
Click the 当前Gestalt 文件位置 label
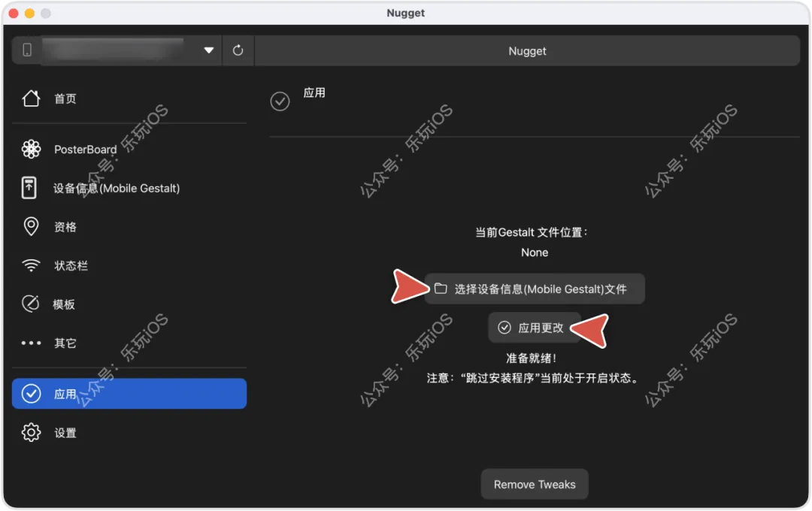[532, 232]
